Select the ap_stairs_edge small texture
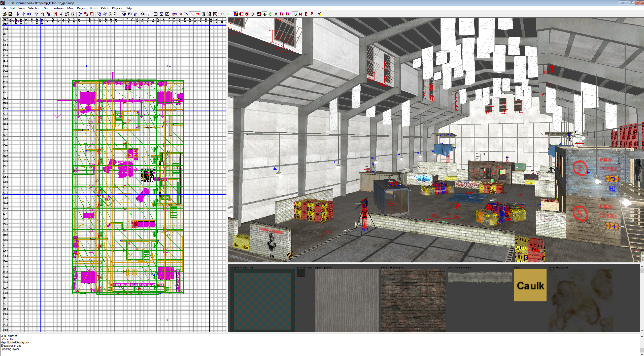Viewport: 644px width, 356px height. [300, 273]
